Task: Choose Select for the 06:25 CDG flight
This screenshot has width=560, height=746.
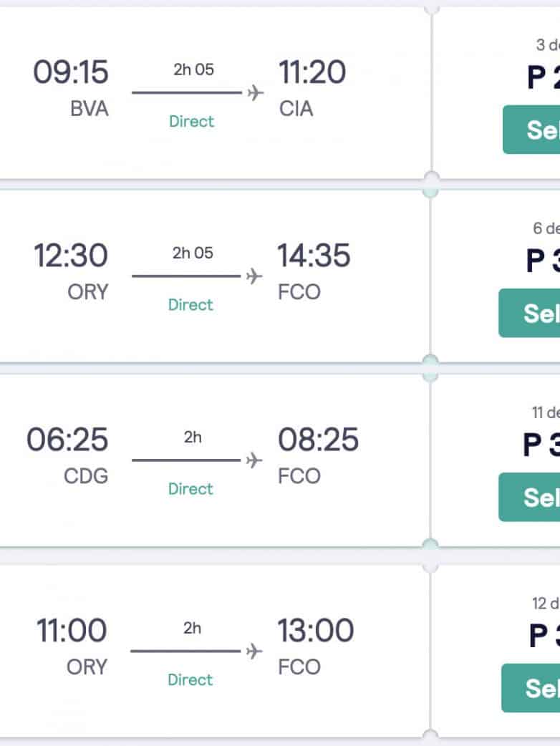Action: 530,497
